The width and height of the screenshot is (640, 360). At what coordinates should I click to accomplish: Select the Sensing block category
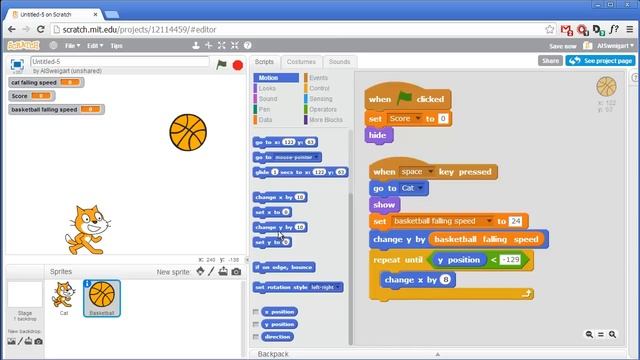click(x=320, y=99)
